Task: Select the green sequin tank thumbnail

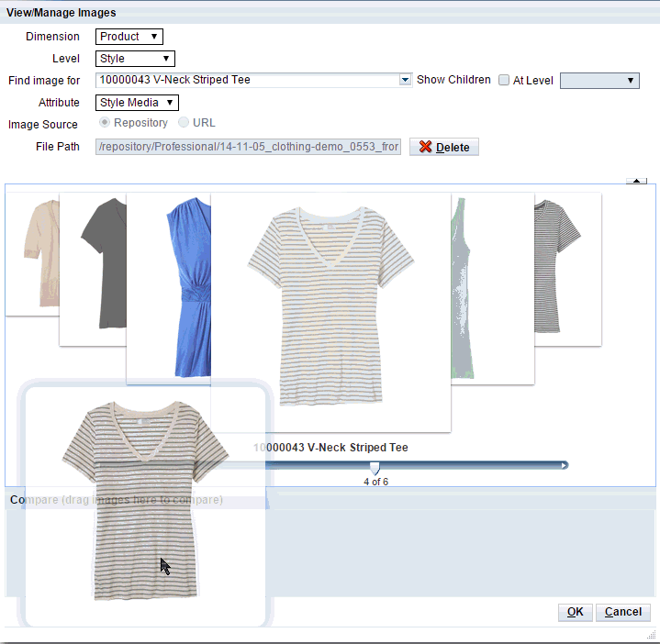Action: pos(492,289)
